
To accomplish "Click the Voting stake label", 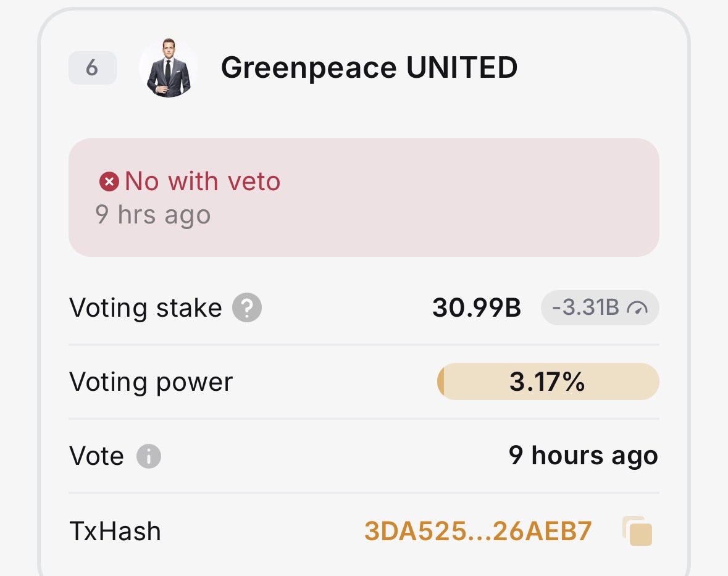I will [x=146, y=307].
